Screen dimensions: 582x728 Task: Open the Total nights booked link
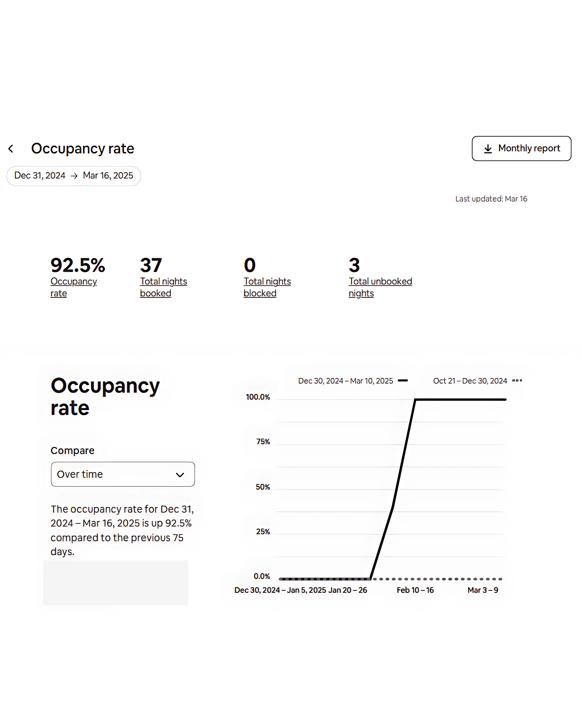[x=163, y=287]
